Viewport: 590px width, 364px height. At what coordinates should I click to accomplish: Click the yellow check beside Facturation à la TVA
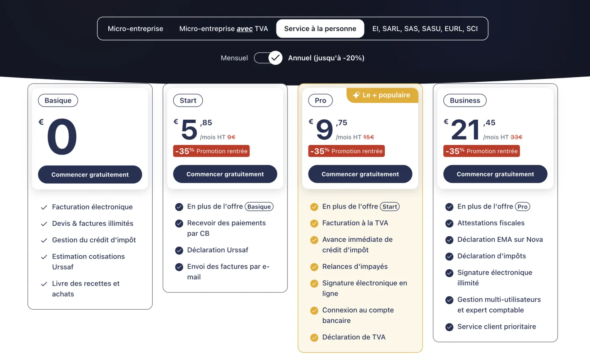pyautogui.click(x=314, y=223)
